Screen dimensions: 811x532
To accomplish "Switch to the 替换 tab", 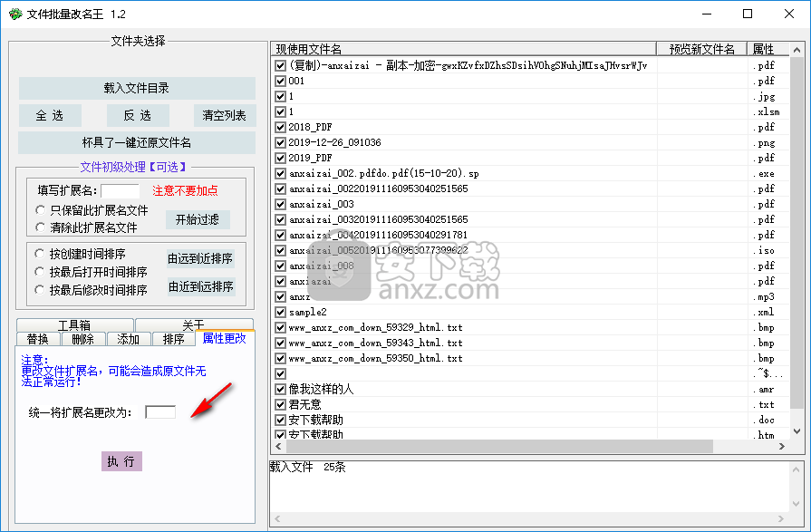I will point(38,339).
